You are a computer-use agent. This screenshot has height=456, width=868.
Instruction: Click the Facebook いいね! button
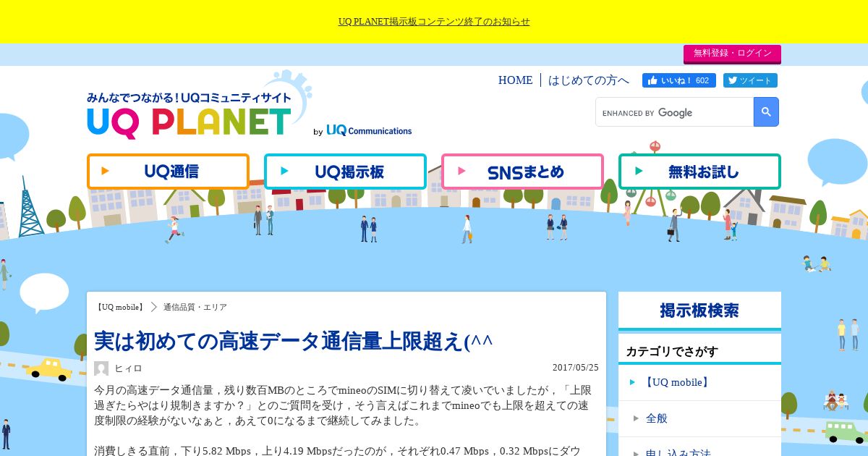pos(678,80)
